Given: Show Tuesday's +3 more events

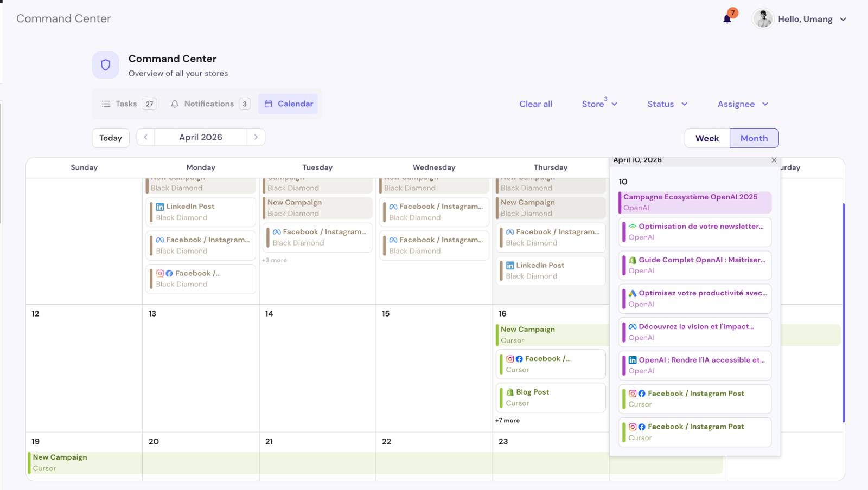Looking at the screenshot, I should (275, 260).
